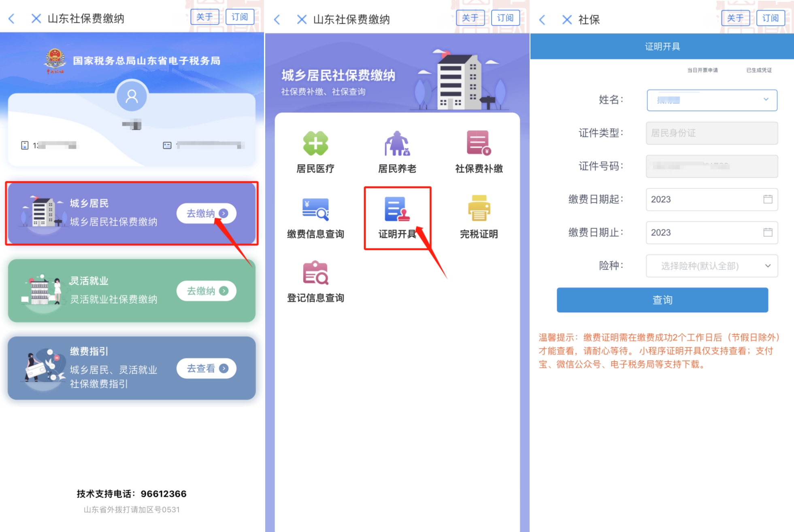Select the 社保费补缴 icon
This screenshot has width=794, height=532.
[x=479, y=143]
